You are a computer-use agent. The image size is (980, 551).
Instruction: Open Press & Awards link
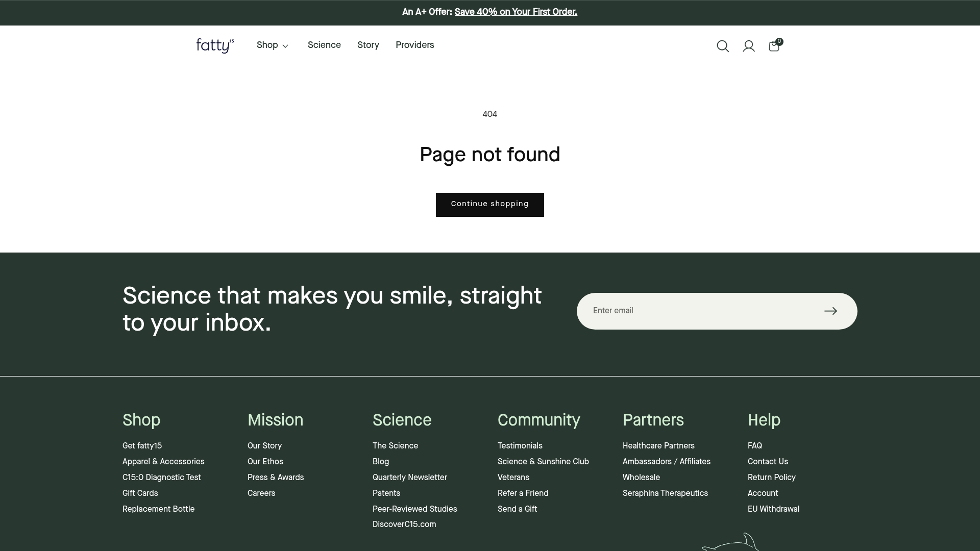coord(276,478)
